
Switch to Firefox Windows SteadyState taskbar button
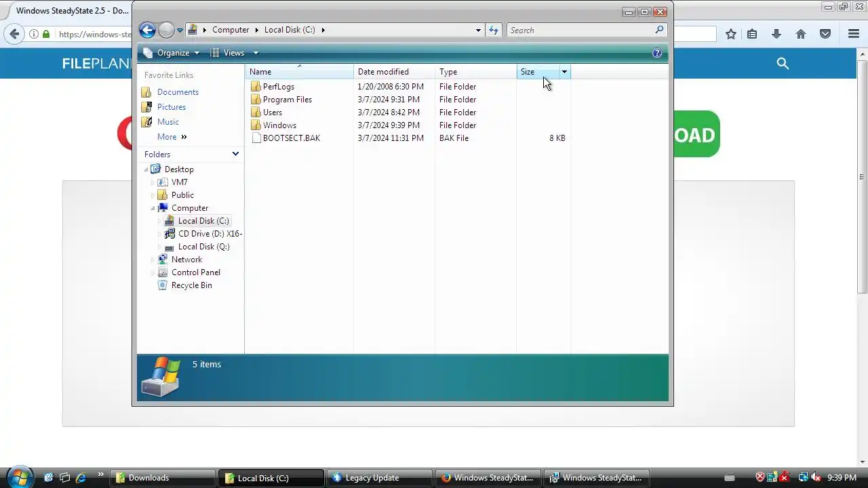point(488,478)
